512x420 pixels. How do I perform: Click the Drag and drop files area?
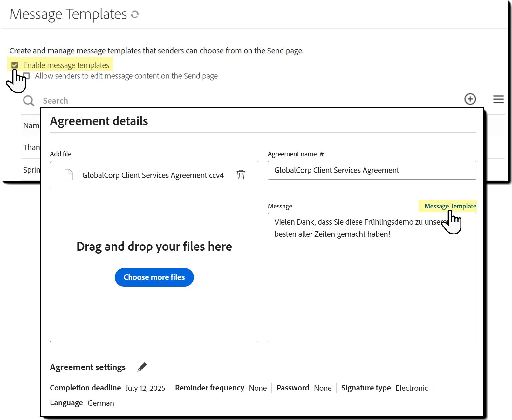click(154, 265)
